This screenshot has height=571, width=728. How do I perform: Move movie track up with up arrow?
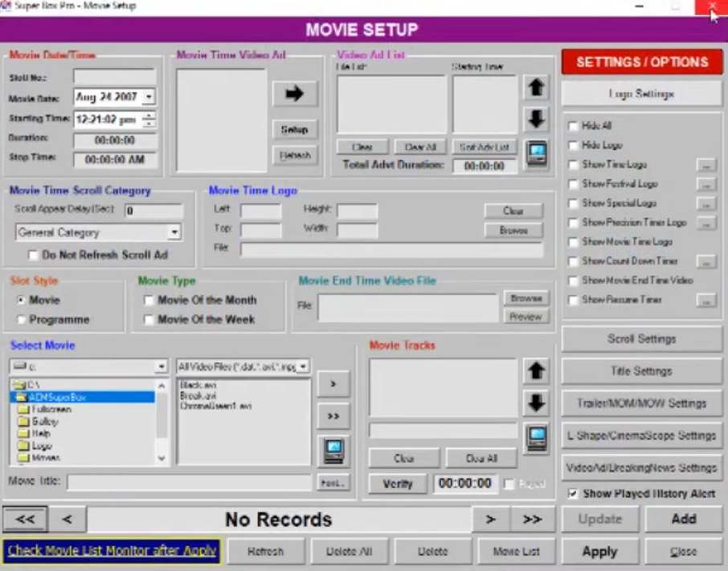(536, 371)
